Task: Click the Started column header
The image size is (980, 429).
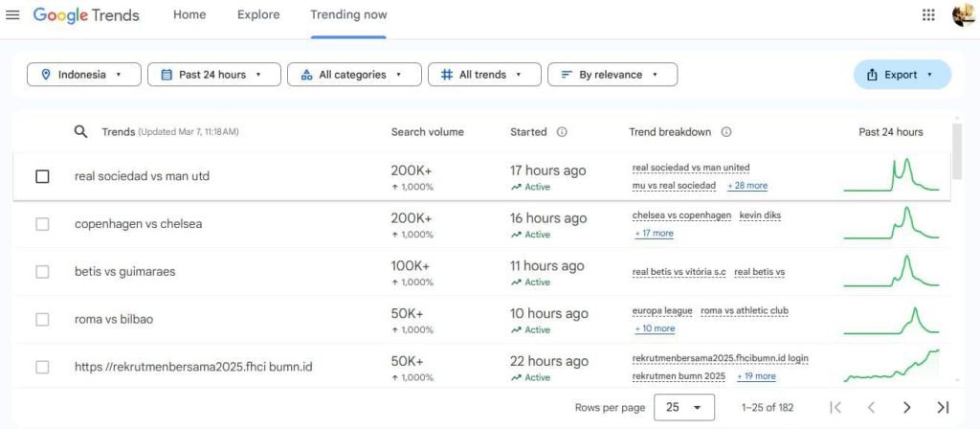Action: tap(528, 132)
